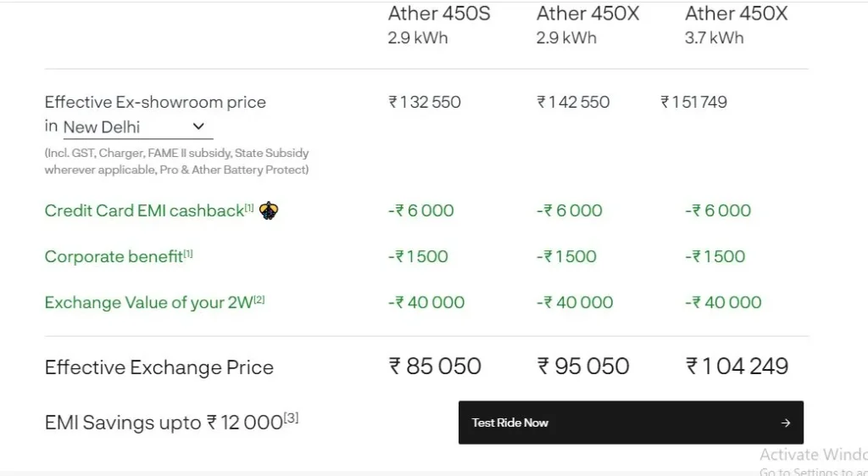Click the ₹ 85 050 effective exchange price
Screen dimensions: 868x476
coord(435,367)
